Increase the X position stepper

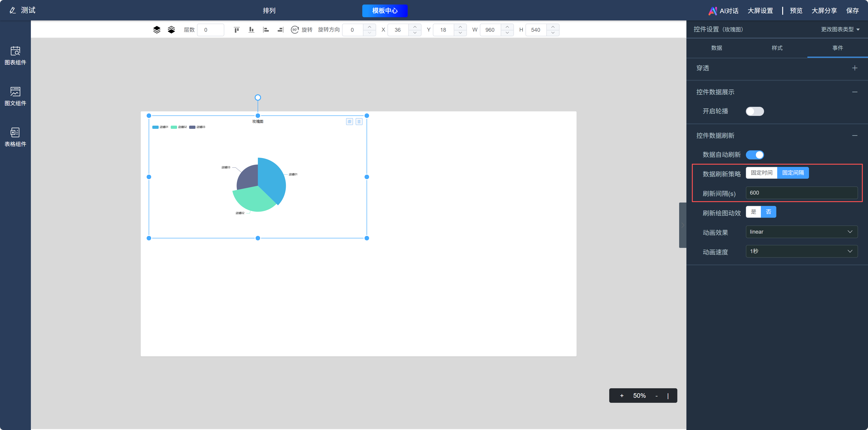click(x=415, y=27)
